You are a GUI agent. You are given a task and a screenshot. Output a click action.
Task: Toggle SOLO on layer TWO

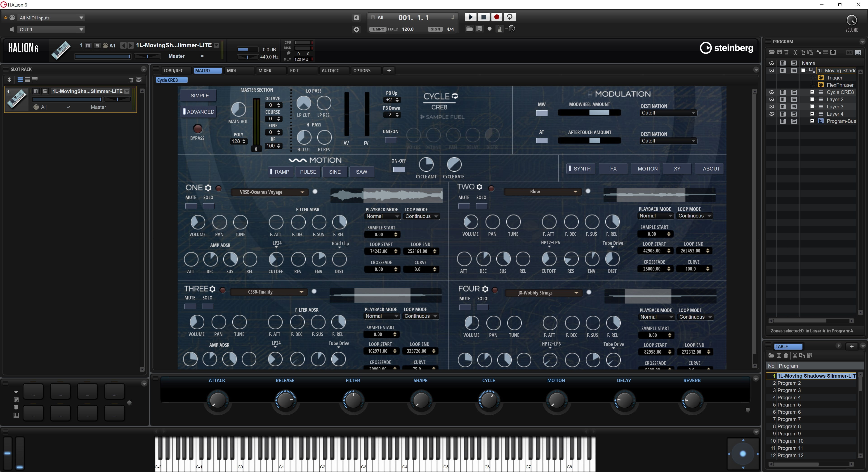pyautogui.click(x=481, y=206)
